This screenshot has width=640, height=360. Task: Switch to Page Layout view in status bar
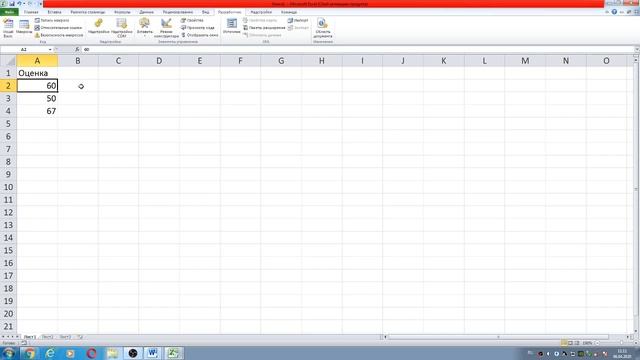coord(571,343)
